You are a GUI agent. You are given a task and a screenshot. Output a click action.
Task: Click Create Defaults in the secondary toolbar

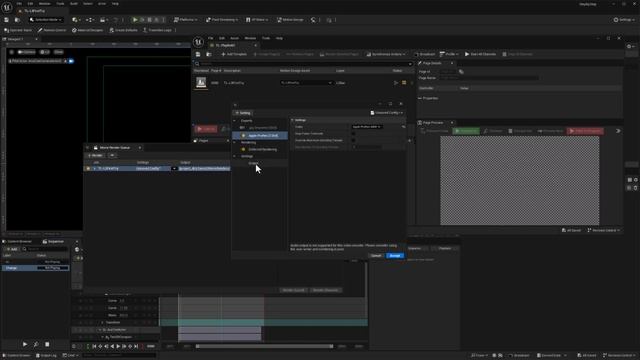(x=123, y=30)
